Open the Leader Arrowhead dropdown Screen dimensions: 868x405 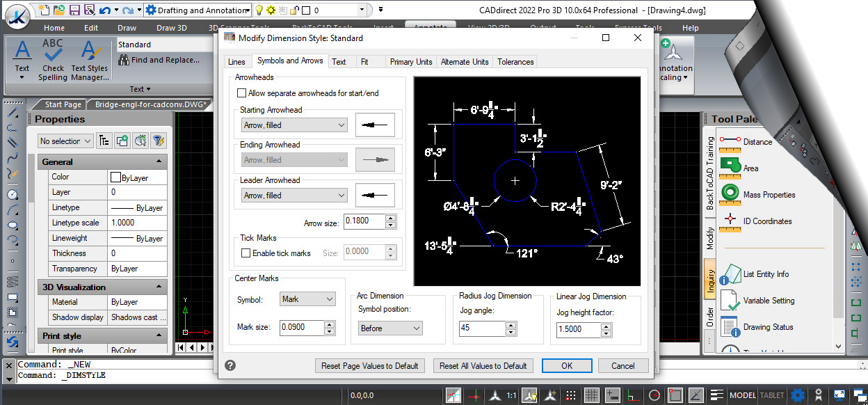tap(294, 196)
